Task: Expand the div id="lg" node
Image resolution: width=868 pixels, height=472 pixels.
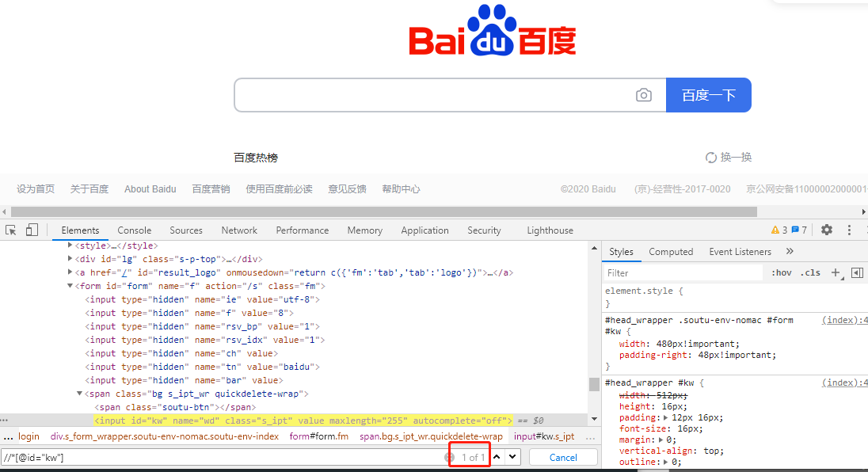Action: [70, 258]
